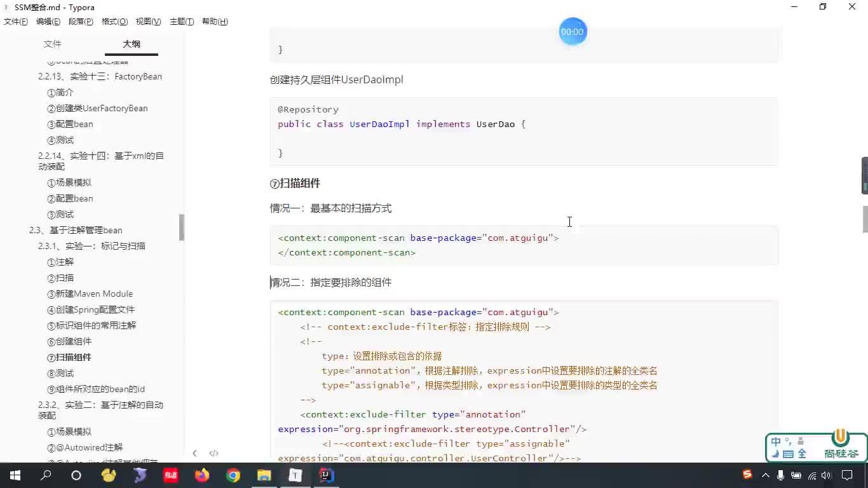Open 格式(O) menu
This screenshot has width=868, height=488.
coord(114,22)
